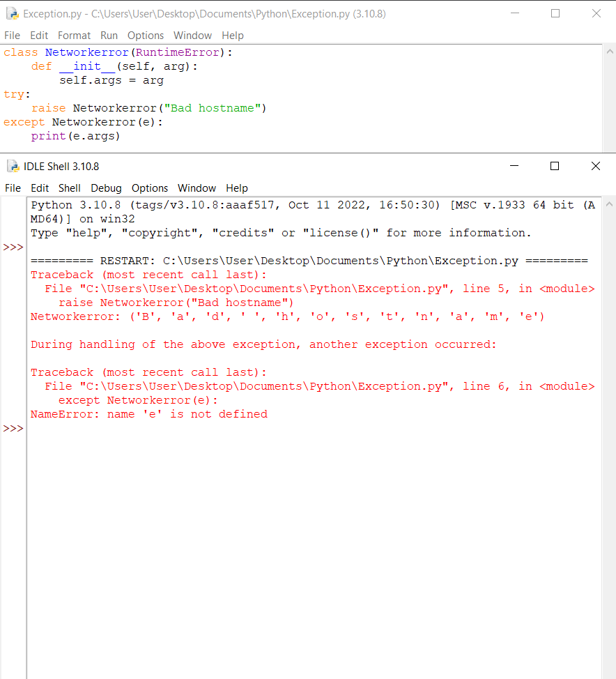Open the Format menu in the editor window
This screenshot has width=616, height=679.
(x=74, y=35)
